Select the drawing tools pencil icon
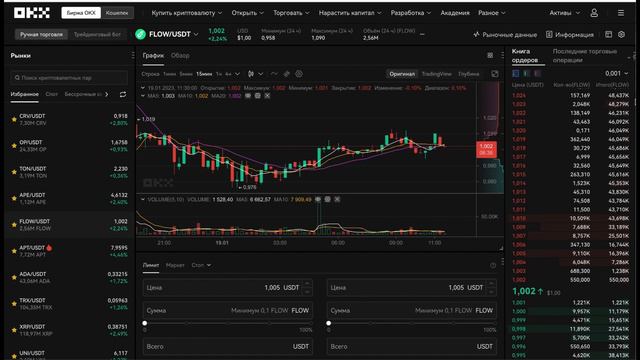 287,74
